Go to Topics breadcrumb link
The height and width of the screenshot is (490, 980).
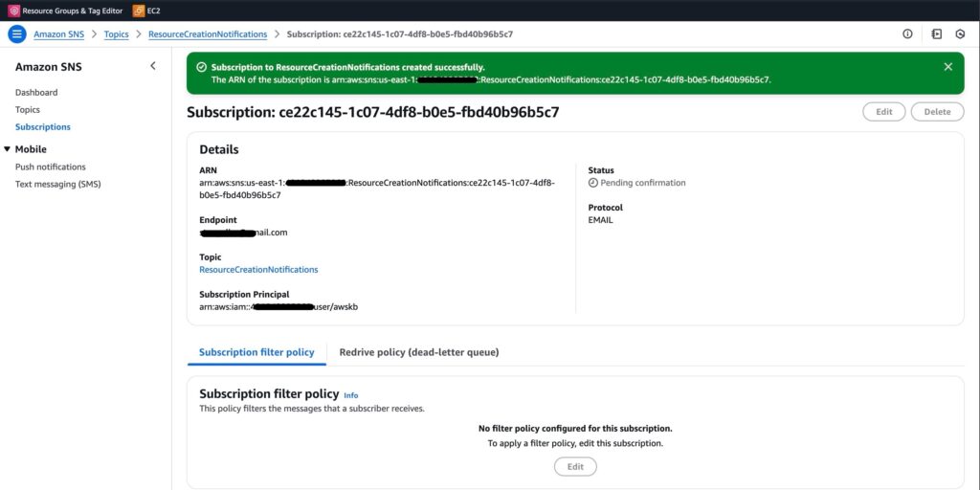(116, 34)
